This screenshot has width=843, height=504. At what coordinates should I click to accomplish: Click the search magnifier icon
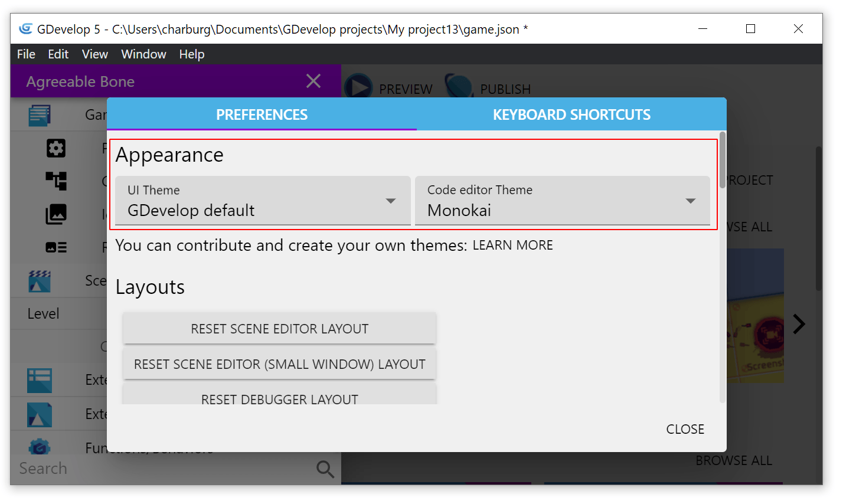(x=325, y=469)
